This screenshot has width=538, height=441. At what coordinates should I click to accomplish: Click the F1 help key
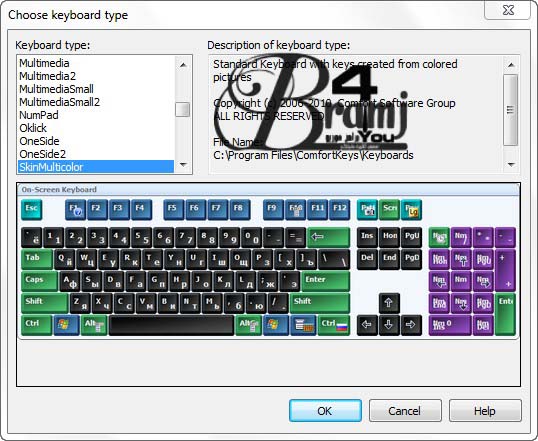tap(75, 209)
